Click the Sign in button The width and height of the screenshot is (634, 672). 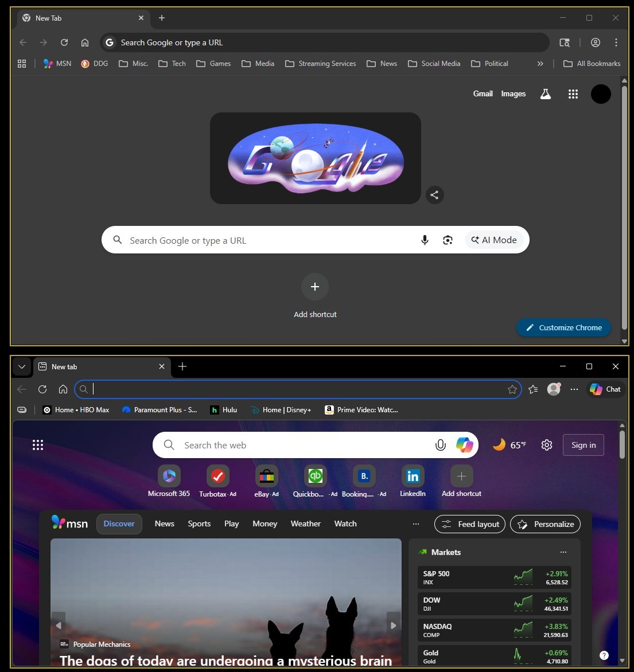pyautogui.click(x=584, y=445)
